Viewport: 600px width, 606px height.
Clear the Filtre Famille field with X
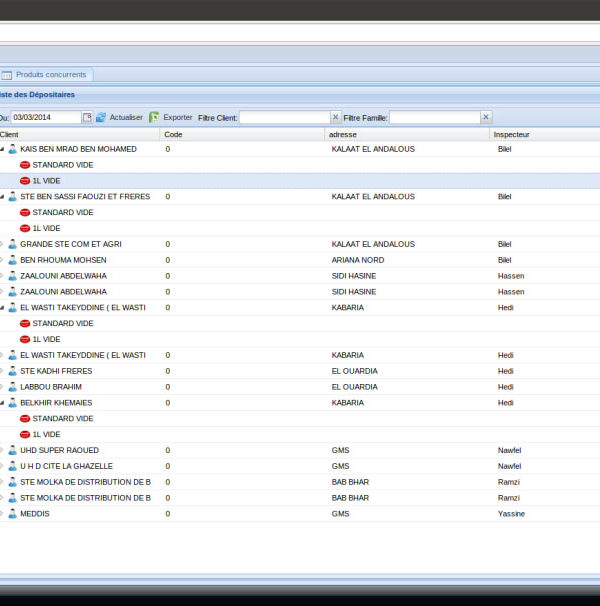pyautogui.click(x=486, y=117)
